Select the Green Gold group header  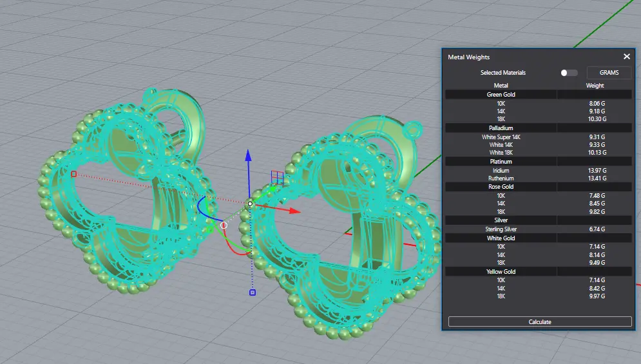click(501, 95)
